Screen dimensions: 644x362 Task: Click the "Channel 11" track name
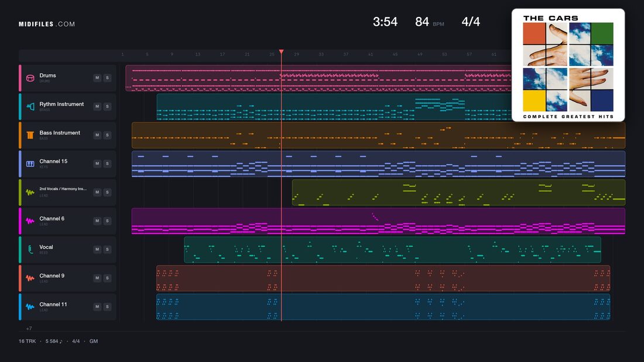[53, 304]
